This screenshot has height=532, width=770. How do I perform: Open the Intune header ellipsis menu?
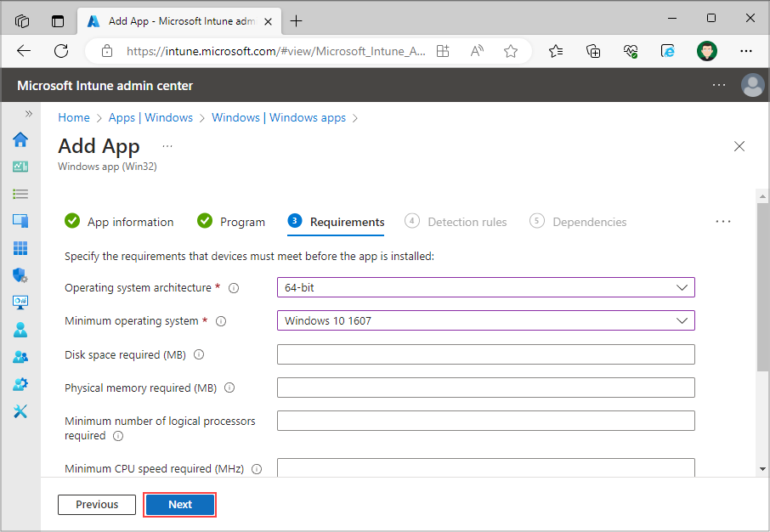(x=719, y=85)
